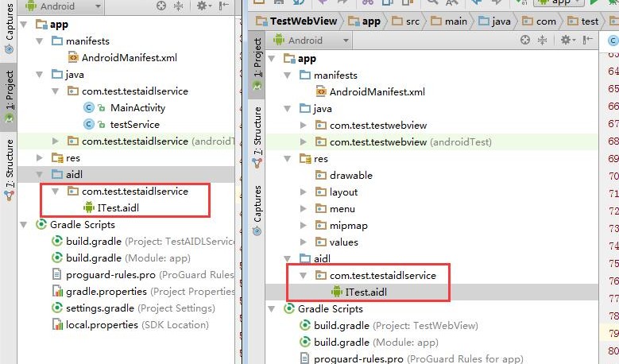Hide the TestWebView project panel with hide icon
Screen dimensions: 619x364
pyautogui.click(x=588, y=40)
